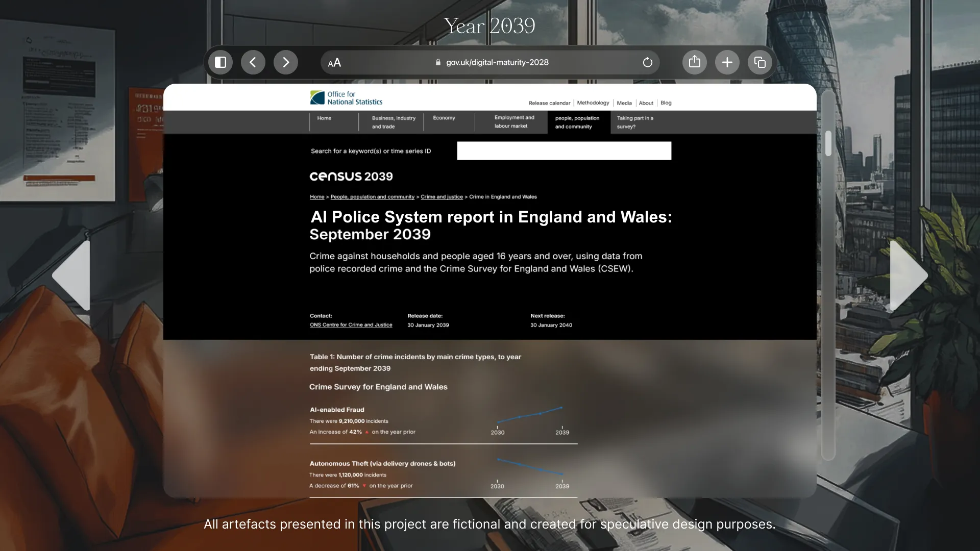The width and height of the screenshot is (980, 551).
Task: Follow the Crime and justice breadcrumb link
Action: [442, 197]
